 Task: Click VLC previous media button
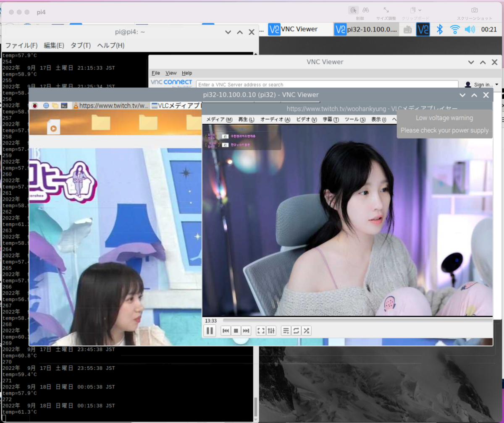click(226, 331)
